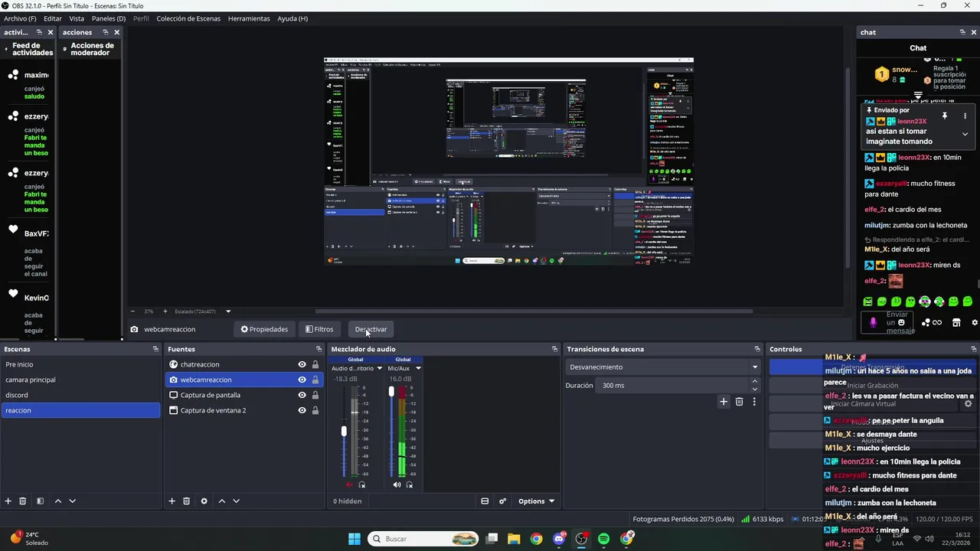
Task: Open pinned message three-dot menu
Action: pyautogui.click(x=965, y=116)
